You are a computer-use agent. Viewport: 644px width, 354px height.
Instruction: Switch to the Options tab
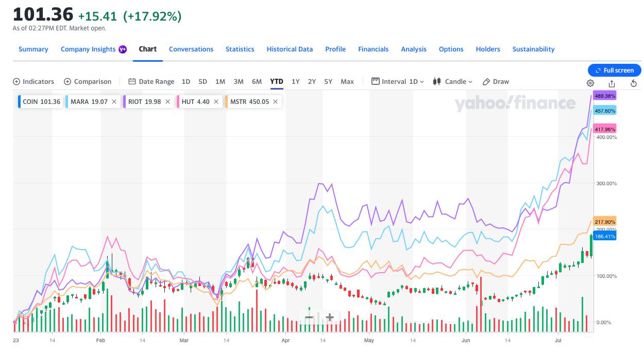coord(451,49)
